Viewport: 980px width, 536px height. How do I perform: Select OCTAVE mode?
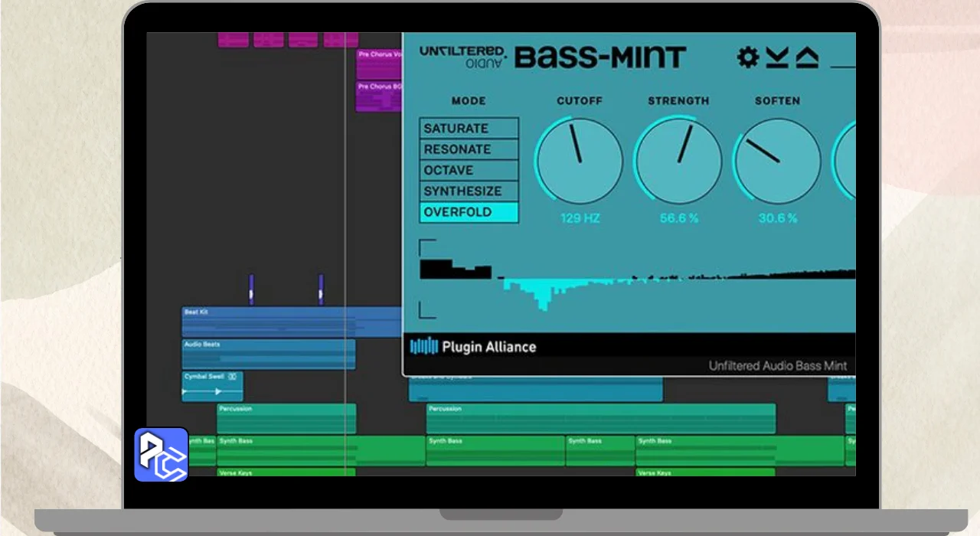[469, 170]
